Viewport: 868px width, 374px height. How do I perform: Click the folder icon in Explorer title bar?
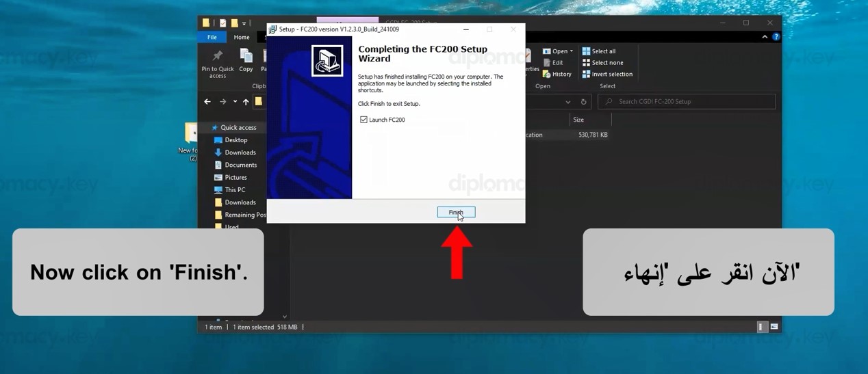(x=205, y=23)
